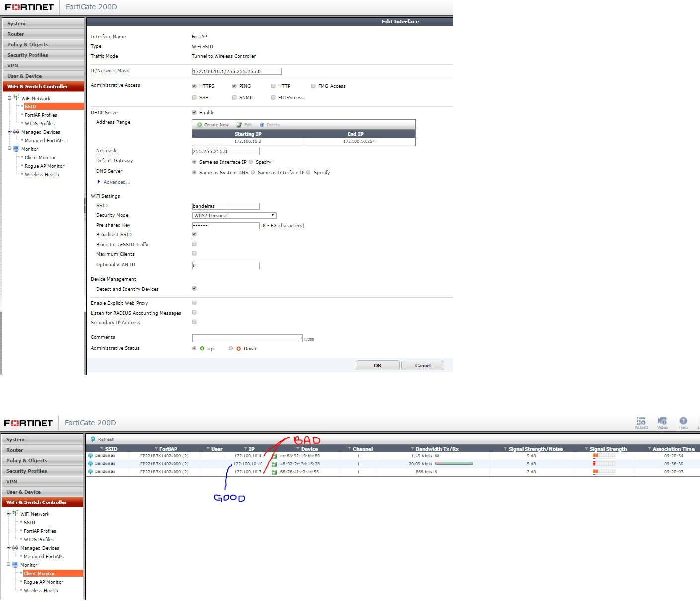
Task: Collapse the Managed Devices tree, Client Monitor screen
Action: [x=8, y=548]
